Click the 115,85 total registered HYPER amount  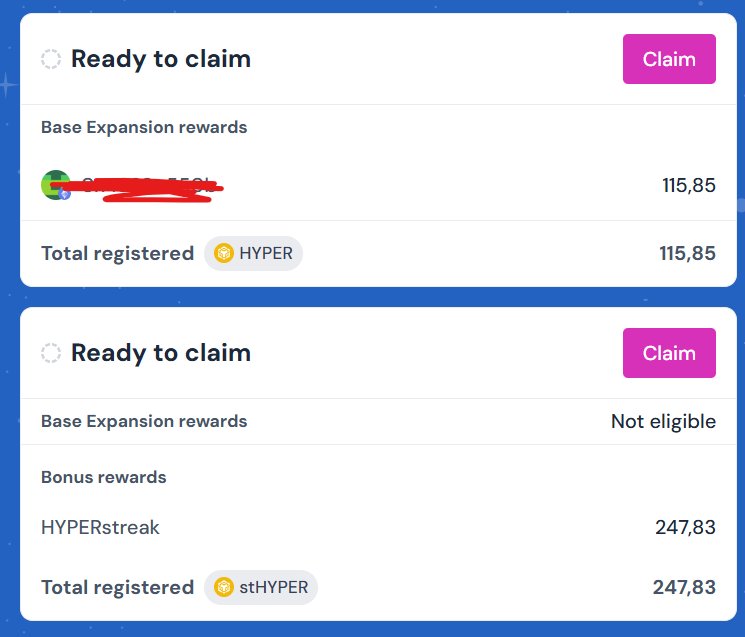(x=688, y=253)
